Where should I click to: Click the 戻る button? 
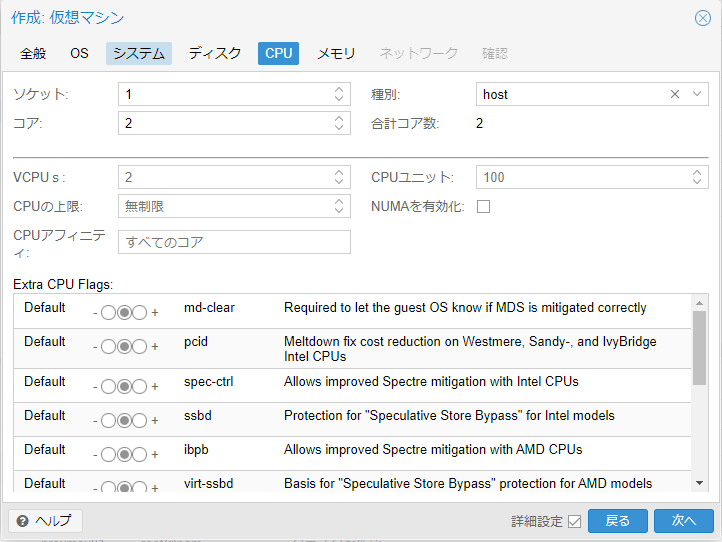tap(618, 521)
